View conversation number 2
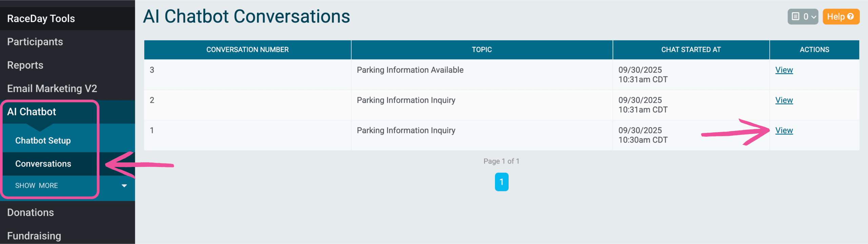This screenshot has height=244, width=868. 784,100
